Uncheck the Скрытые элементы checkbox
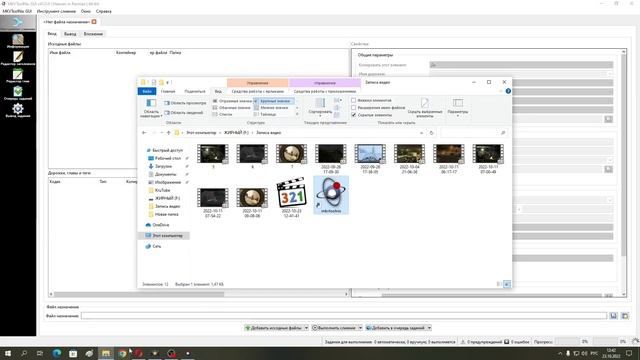Image resolution: width=640 pixels, height=360 pixels. pos(353,115)
